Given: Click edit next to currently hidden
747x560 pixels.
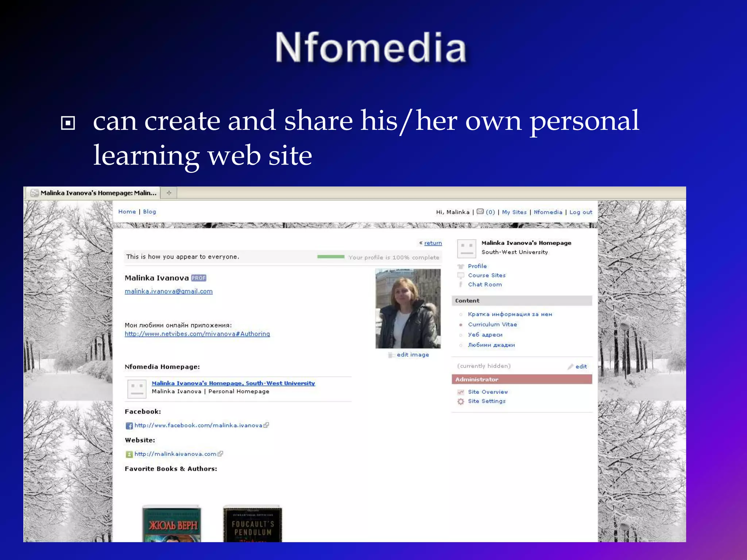Looking at the screenshot, I should coord(581,366).
